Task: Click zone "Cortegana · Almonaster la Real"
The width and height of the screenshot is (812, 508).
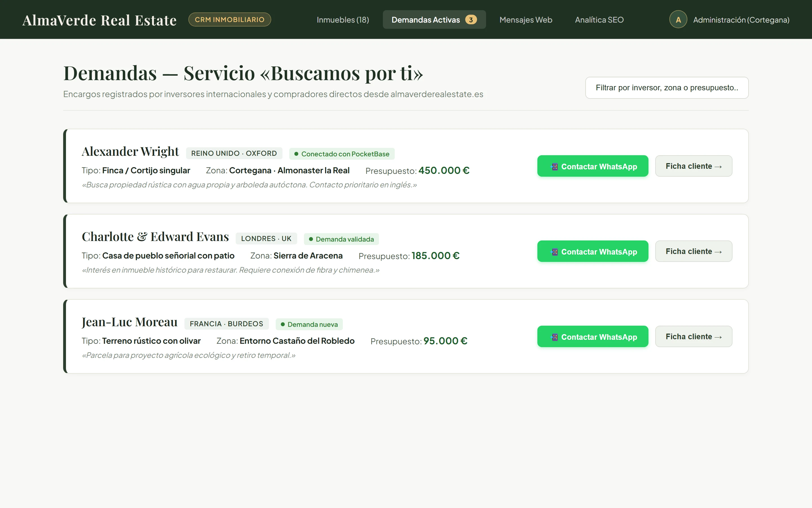Action: (289, 170)
